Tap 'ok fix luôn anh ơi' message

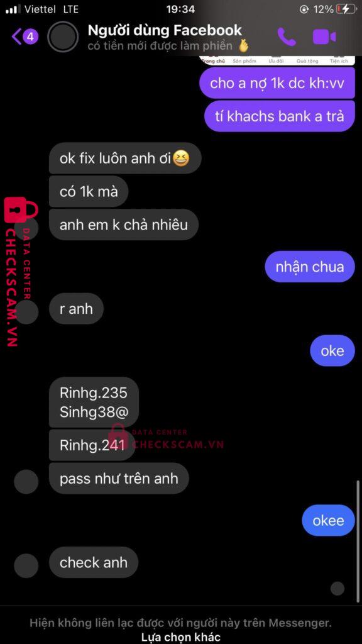[125, 158]
